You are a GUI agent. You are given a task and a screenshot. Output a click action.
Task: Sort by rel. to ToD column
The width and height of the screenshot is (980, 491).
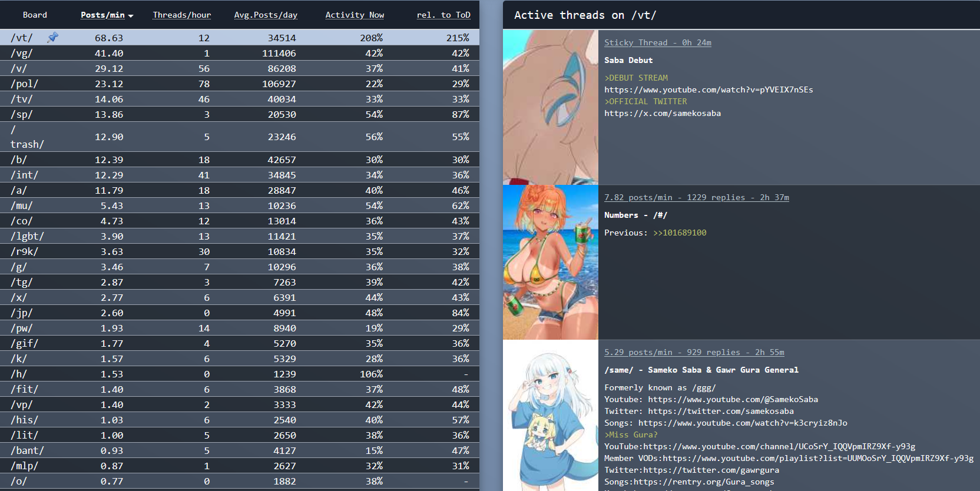(443, 15)
